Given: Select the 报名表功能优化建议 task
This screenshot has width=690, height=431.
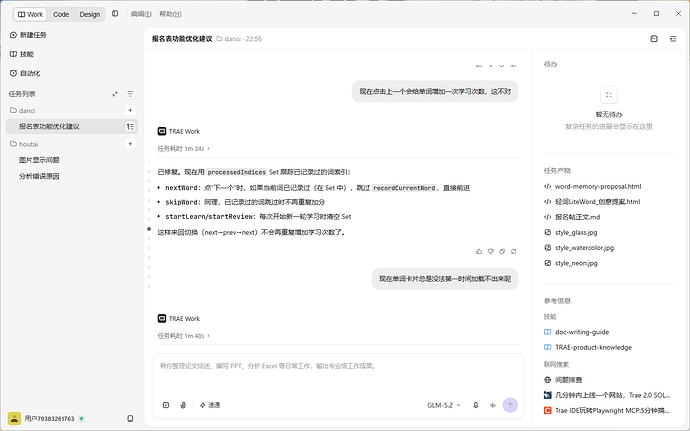Looking at the screenshot, I should [x=72, y=126].
